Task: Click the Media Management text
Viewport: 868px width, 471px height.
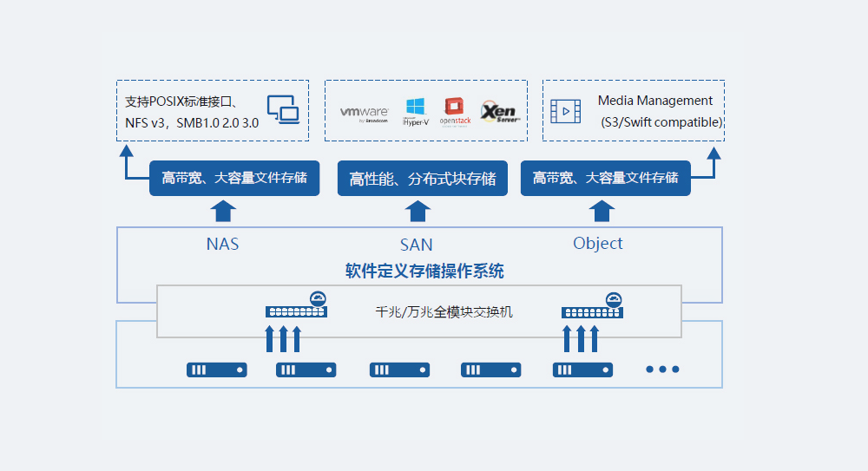Action: pyautogui.click(x=654, y=101)
